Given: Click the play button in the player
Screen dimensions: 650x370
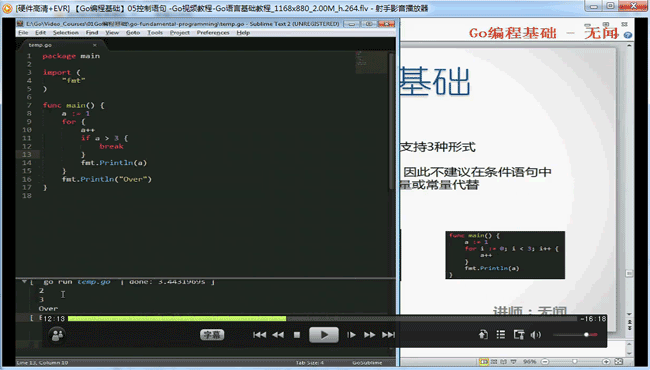Looking at the screenshot, I should pyautogui.click(x=324, y=335).
